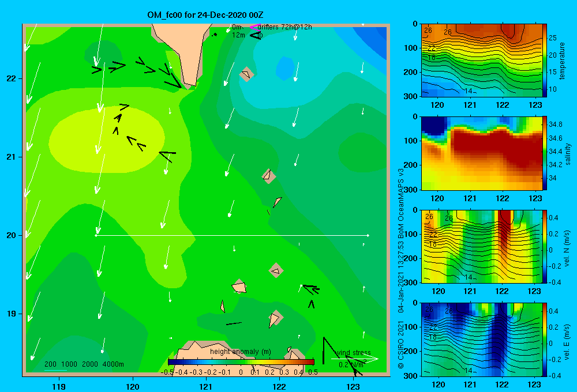The image size is (577, 392).
Task: Click the '34.8' tick on salinity colorbar
Action: click(x=555, y=125)
